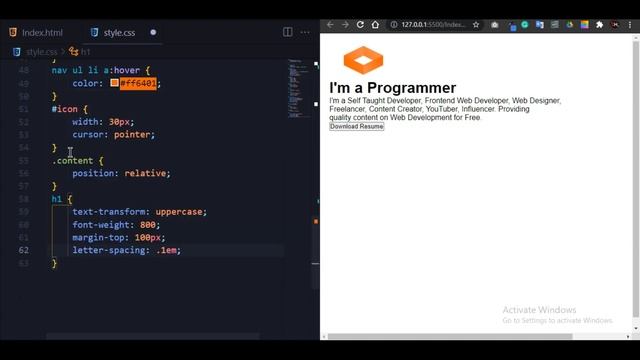Click line number 62 in the gutter
The width and height of the screenshot is (640, 360).
click(x=24, y=250)
